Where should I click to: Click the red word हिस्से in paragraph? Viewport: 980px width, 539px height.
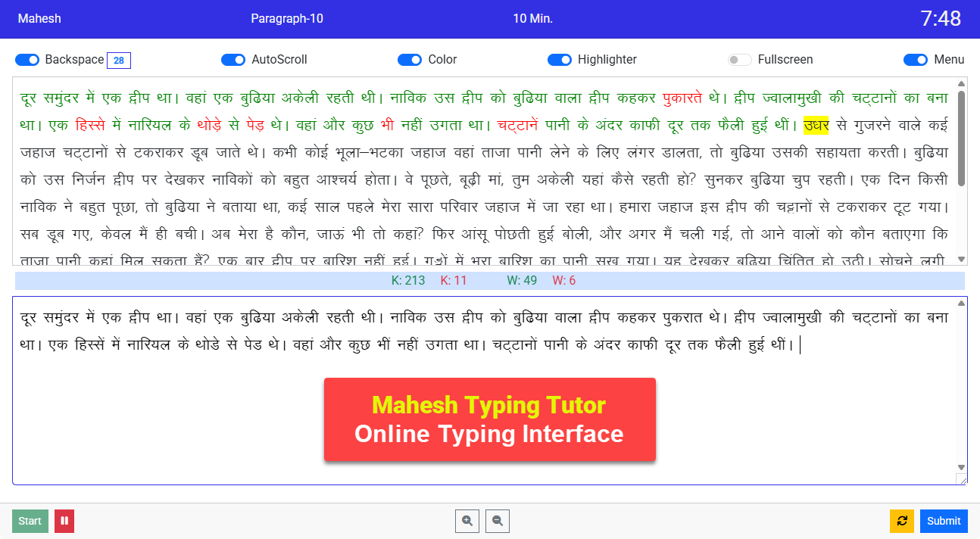[x=90, y=125]
